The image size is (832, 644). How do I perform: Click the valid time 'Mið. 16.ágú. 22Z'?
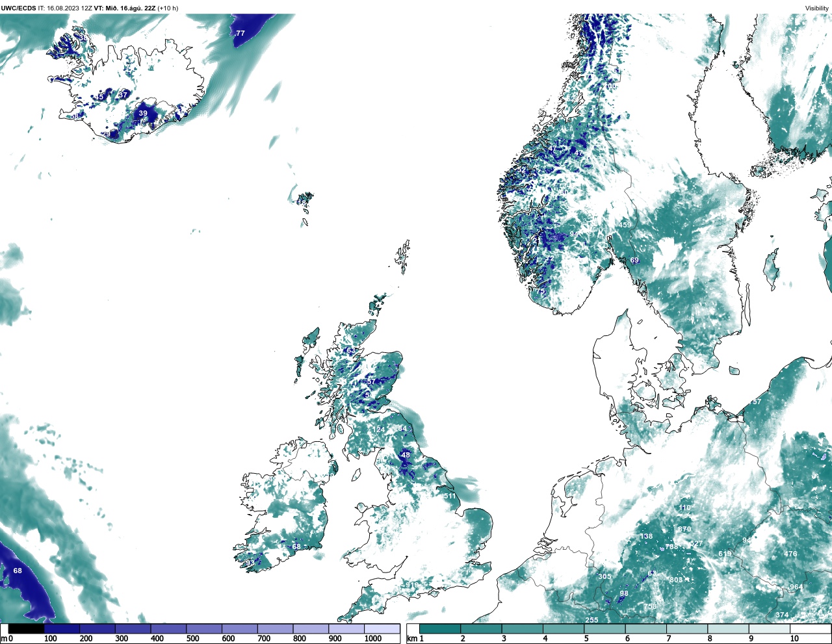click(x=130, y=8)
